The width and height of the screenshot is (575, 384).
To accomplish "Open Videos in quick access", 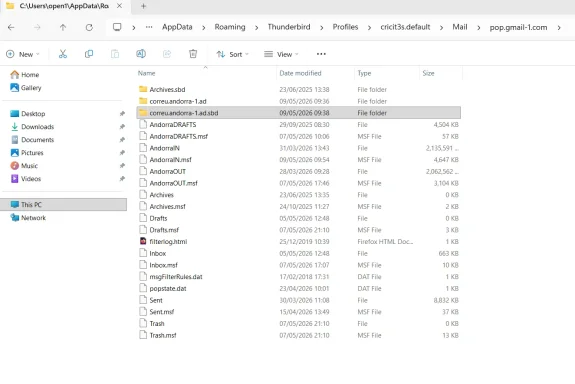I will (26, 179).
